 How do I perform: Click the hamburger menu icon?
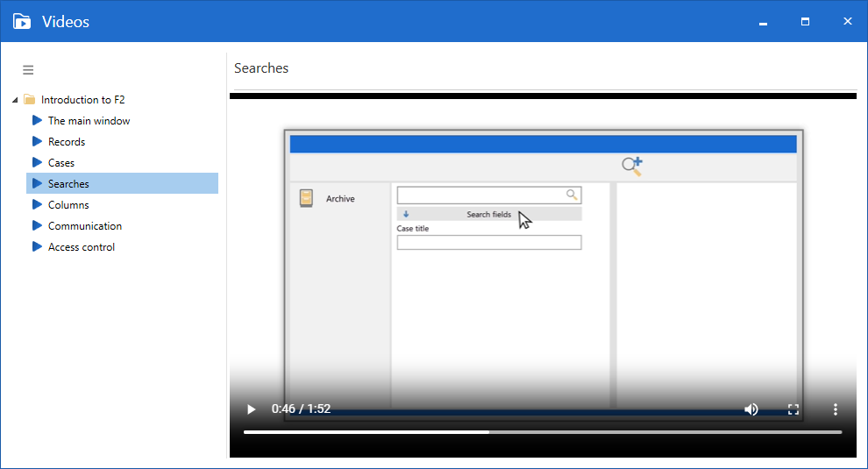click(28, 70)
